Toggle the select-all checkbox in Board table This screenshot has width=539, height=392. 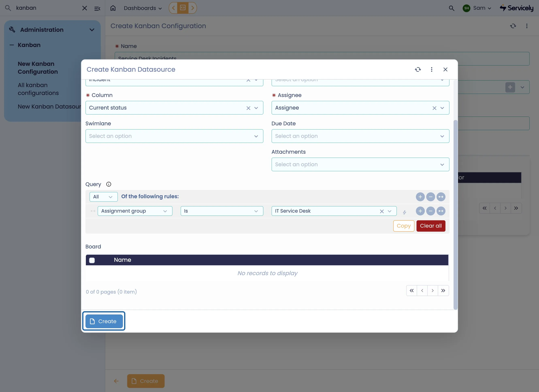coord(92,260)
